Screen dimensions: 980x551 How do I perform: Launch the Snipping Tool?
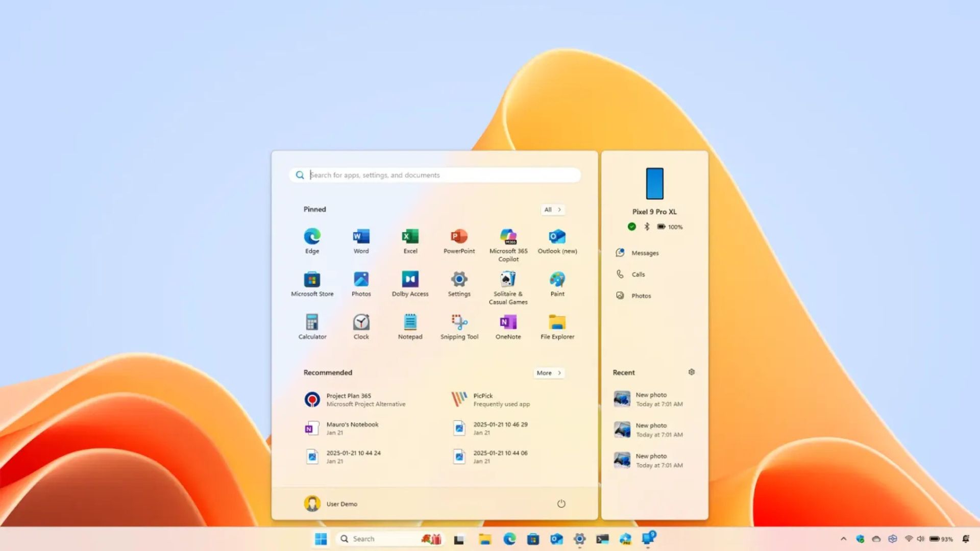click(459, 322)
